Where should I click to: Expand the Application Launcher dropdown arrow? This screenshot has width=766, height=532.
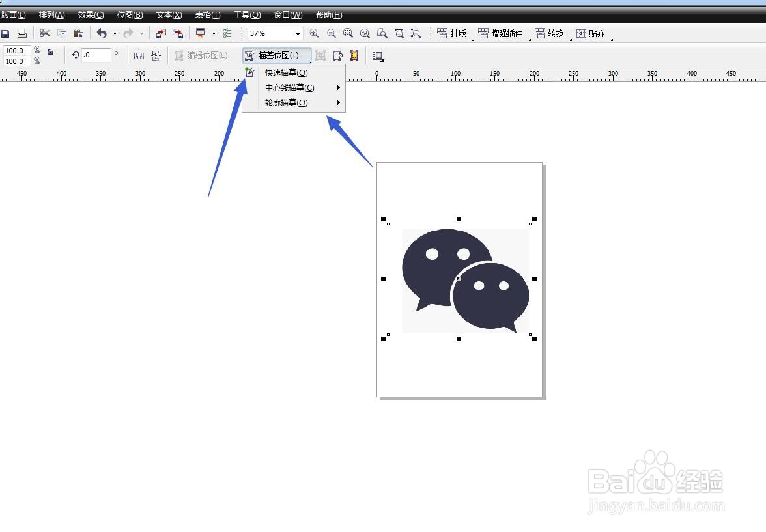[214, 34]
